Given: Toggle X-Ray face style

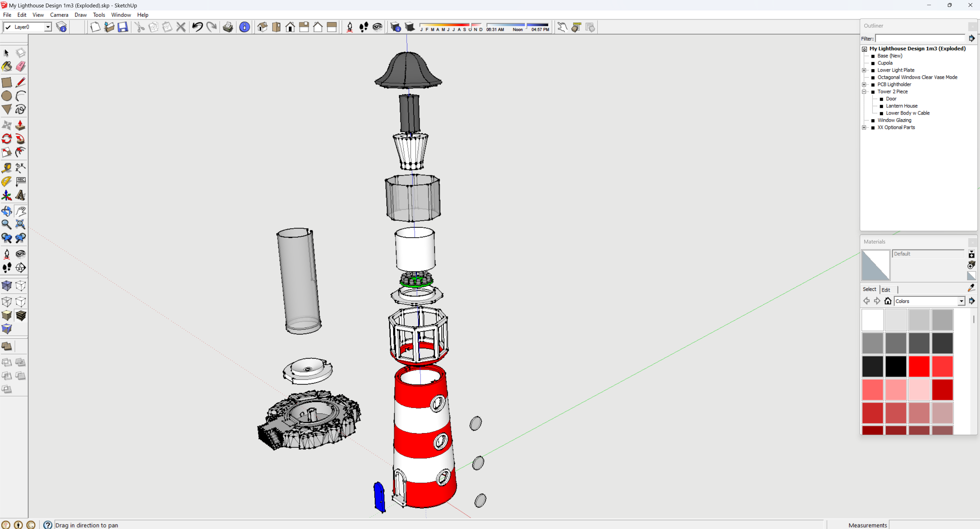Looking at the screenshot, I should [6, 286].
